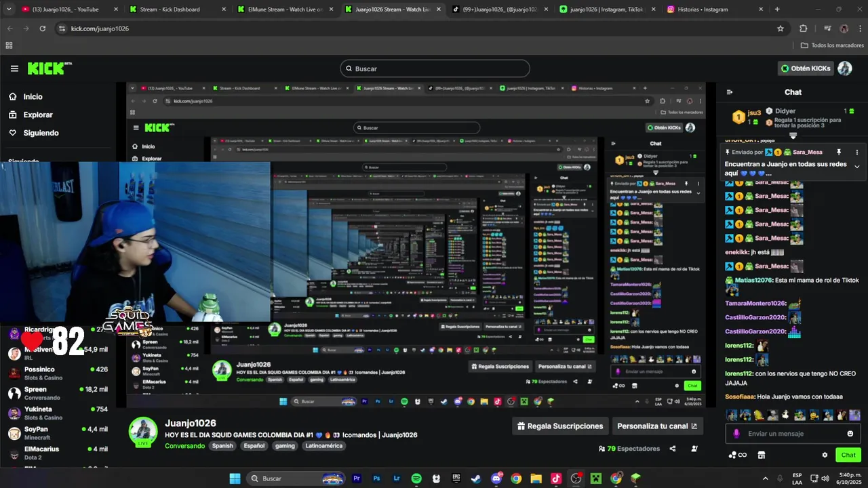Open Possinico channel in sidebar
Viewport: 868px width, 488px height.
coord(58,373)
